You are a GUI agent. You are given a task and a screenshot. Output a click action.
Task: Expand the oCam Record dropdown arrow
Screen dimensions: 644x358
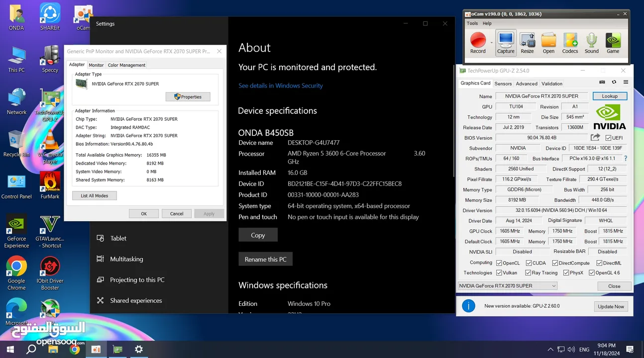pyautogui.click(x=491, y=43)
